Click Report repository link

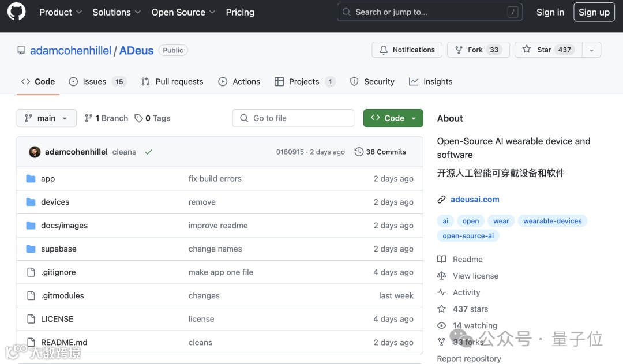[x=469, y=358]
